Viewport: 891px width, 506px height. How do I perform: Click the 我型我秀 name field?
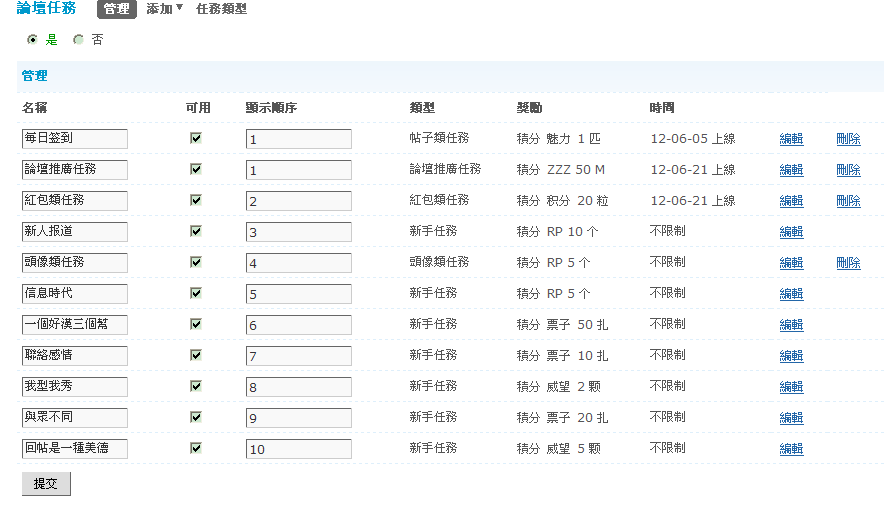pyautogui.click(x=74, y=387)
